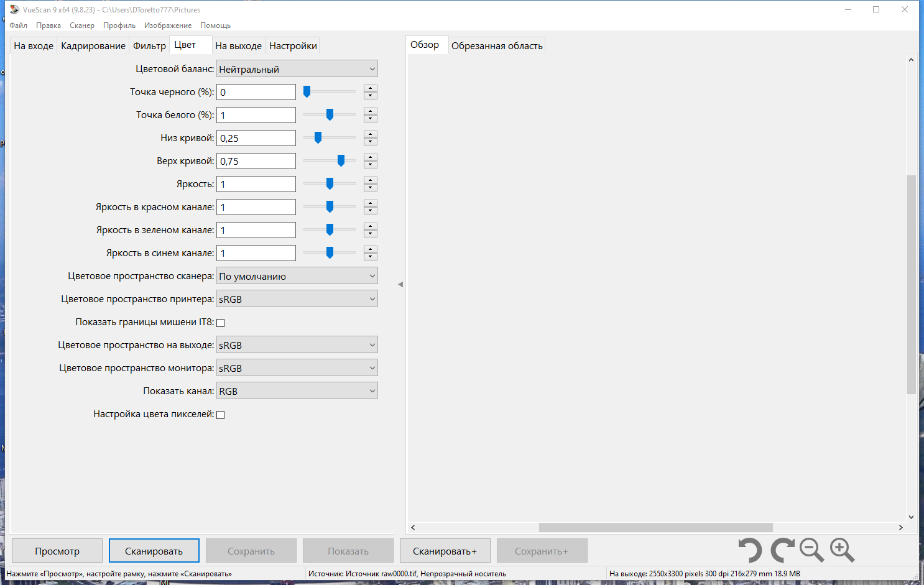Switch to the Фильтр tab

click(149, 46)
